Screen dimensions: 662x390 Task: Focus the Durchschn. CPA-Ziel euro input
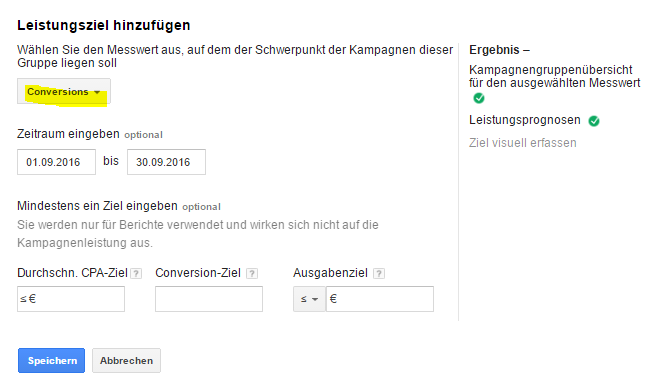tap(71, 299)
